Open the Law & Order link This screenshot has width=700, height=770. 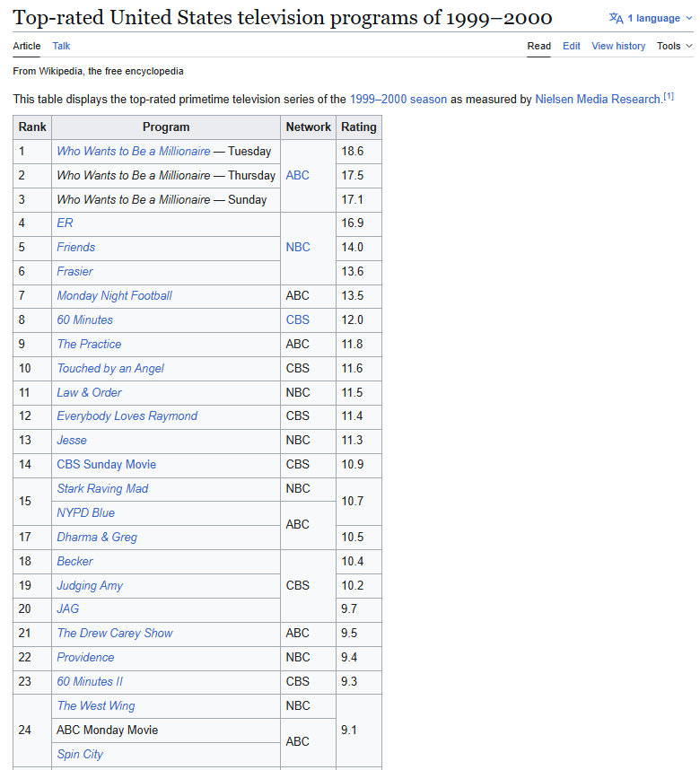click(x=90, y=392)
